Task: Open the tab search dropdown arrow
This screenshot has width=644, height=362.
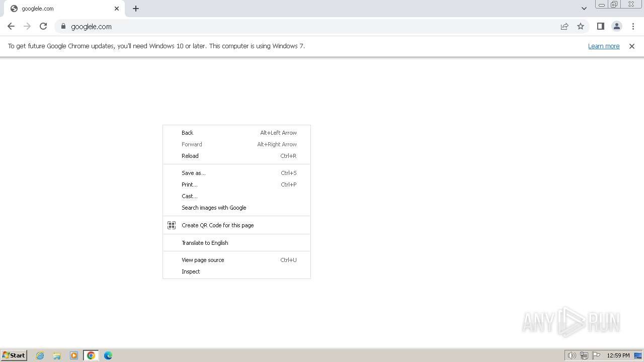Action: tap(584, 9)
